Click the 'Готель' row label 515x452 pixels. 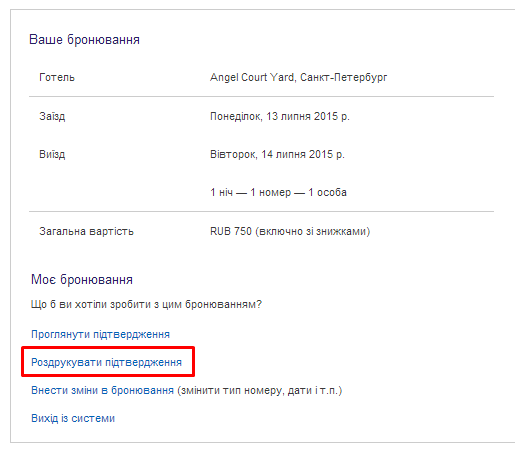point(57,77)
